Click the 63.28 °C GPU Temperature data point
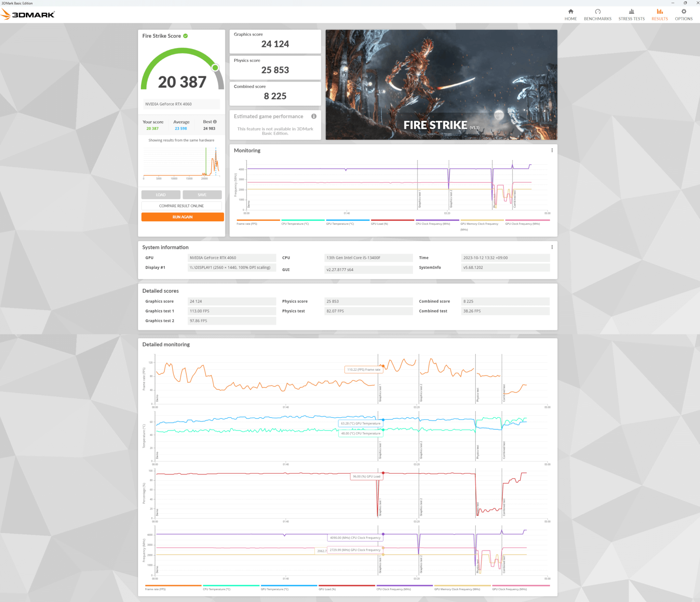The height and width of the screenshot is (602, 700). click(x=383, y=420)
